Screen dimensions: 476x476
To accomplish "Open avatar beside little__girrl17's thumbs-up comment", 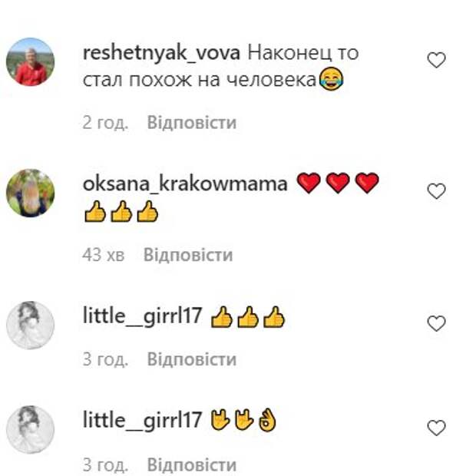I will [31, 325].
